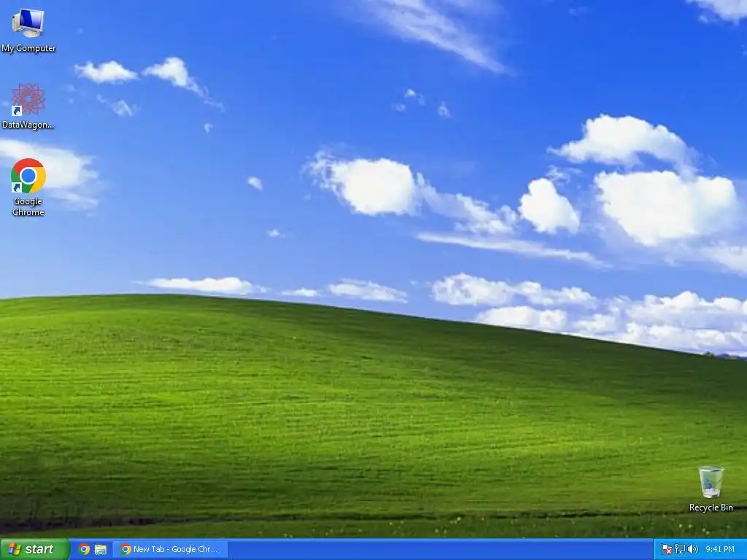Screen dimensions: 747x560
Task: Click the 9:41 PM taskbar clock
Action: (x=720, y=549)
